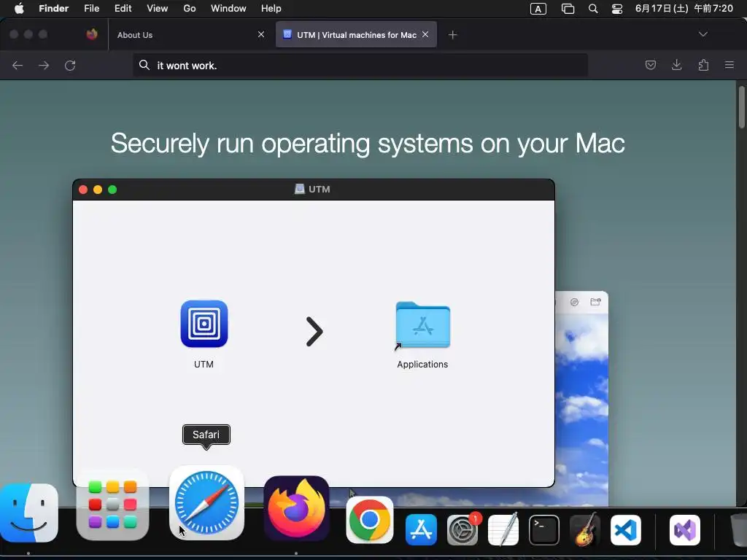747x560 pixels.
Task: Launch GarageBand from the dock
Action: click(585, 529)
